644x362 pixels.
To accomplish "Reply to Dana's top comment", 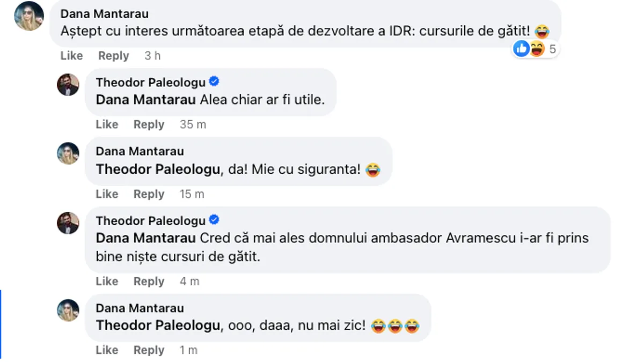I will [x=113, y=56].
